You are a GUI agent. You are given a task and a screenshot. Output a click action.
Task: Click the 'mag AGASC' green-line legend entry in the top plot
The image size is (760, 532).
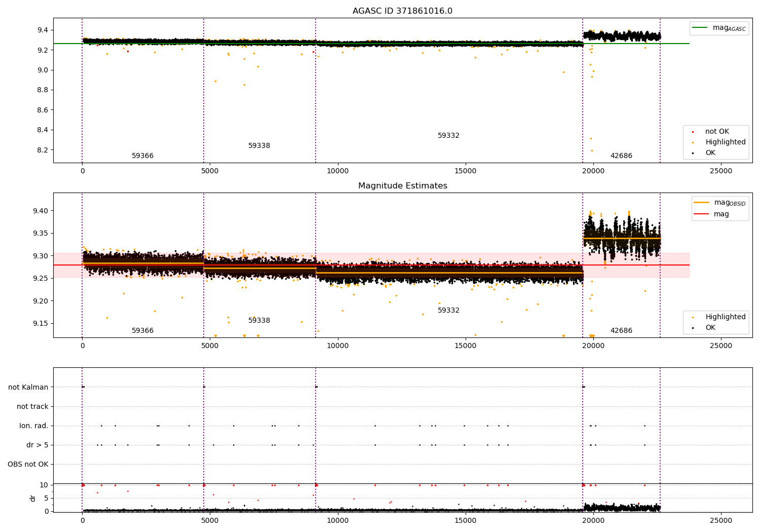click(x=719, y=28)
